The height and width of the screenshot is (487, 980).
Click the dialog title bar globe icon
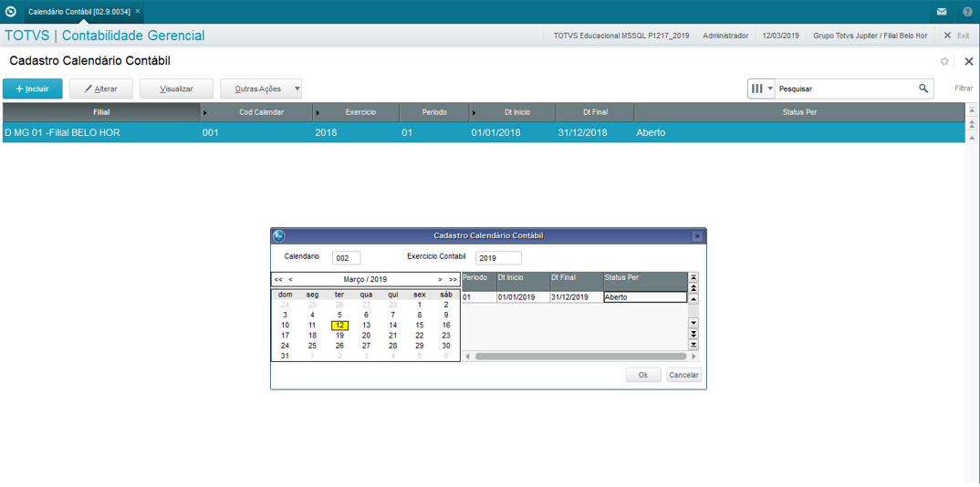pyautogui.click(x=279, y=236)
